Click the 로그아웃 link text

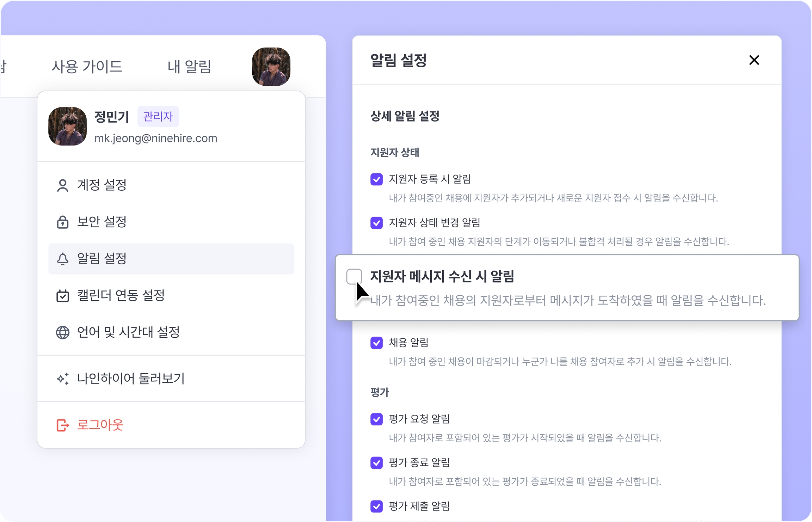[100, 425]
